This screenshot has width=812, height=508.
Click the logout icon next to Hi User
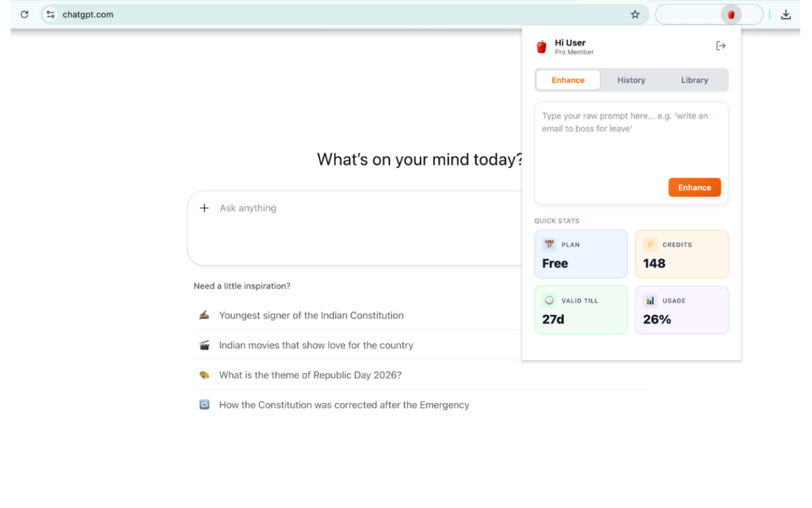point(721,45)
